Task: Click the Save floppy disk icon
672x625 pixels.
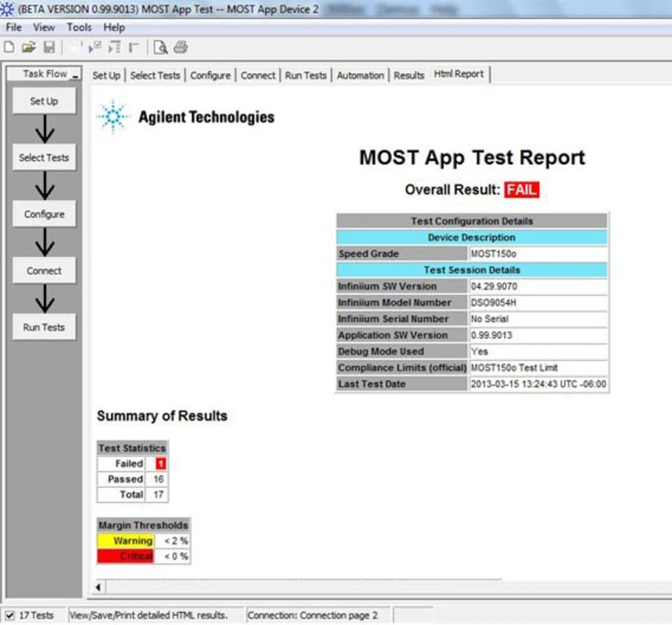Action: 49,47
